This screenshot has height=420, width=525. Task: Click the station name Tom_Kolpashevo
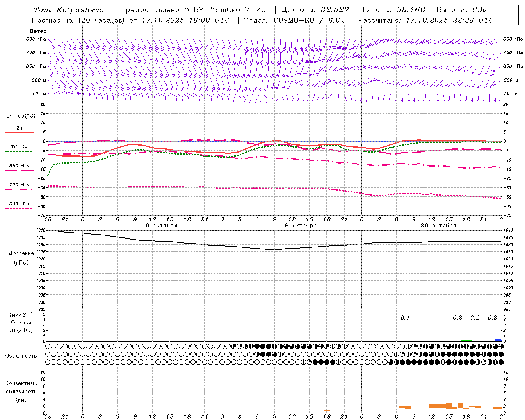(x=68, y=10)
